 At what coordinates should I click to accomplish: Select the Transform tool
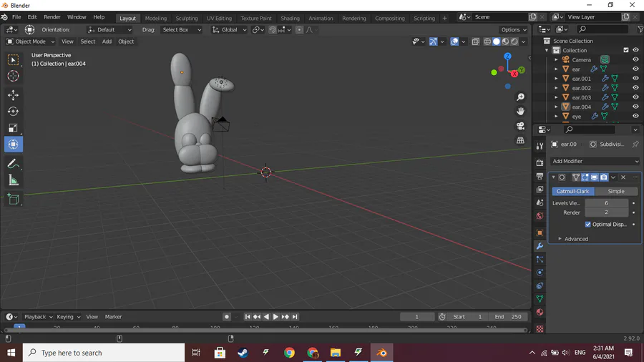pos(13,145)
